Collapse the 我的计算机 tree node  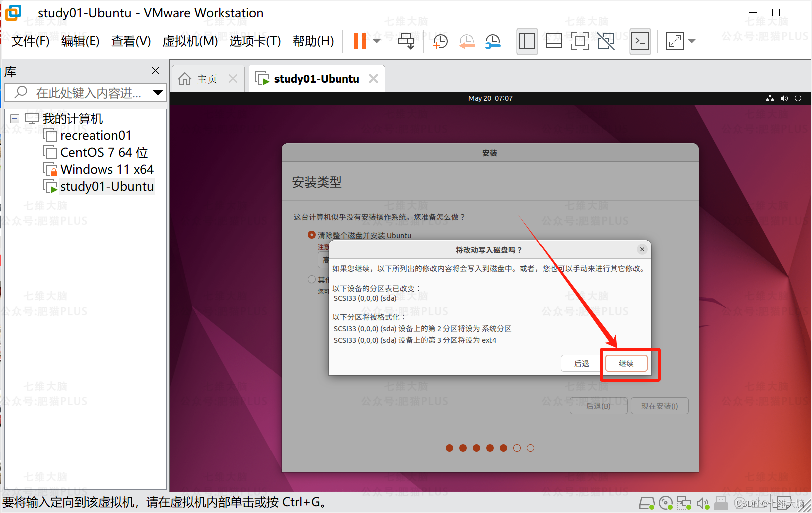pos(15,119)
